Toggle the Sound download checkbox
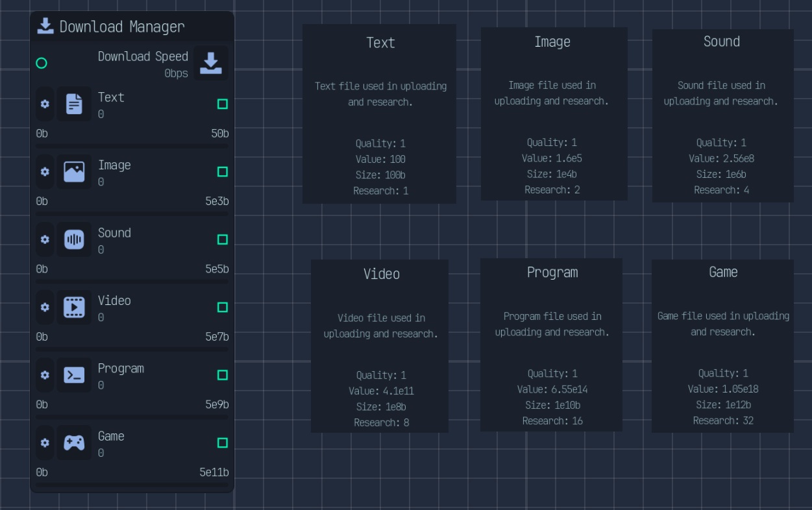This screenshot has width=812, height=510. (x=223, y=239)
